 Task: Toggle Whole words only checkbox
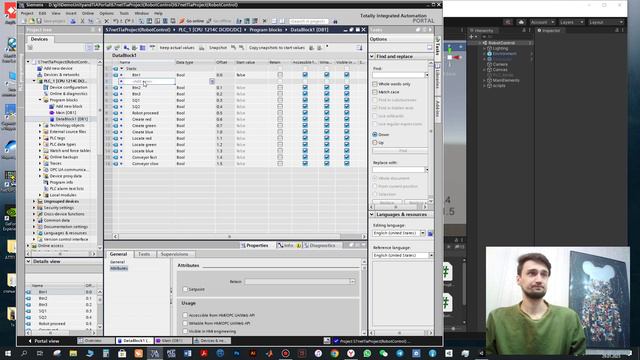(375, 84)
